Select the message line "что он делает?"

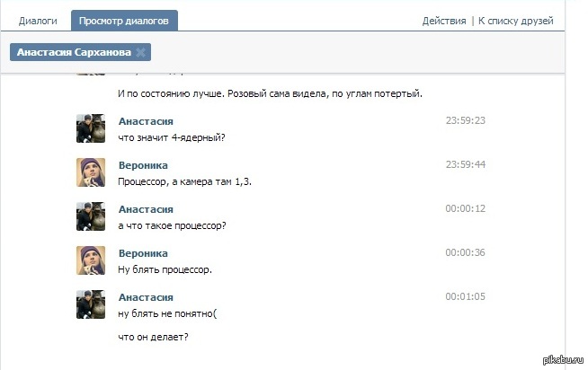[x=153, y=337]
